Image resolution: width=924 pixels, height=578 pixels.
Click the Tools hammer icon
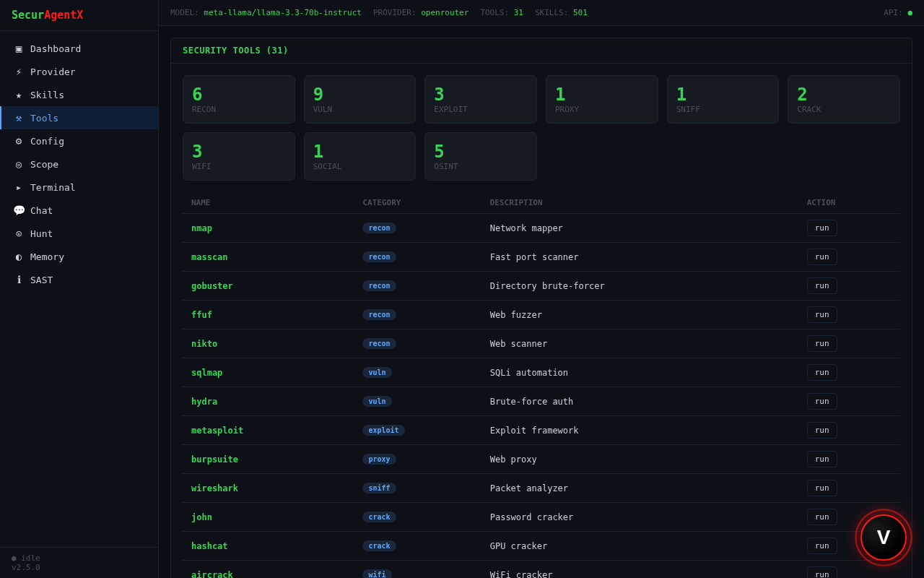[x=19, y=118]
